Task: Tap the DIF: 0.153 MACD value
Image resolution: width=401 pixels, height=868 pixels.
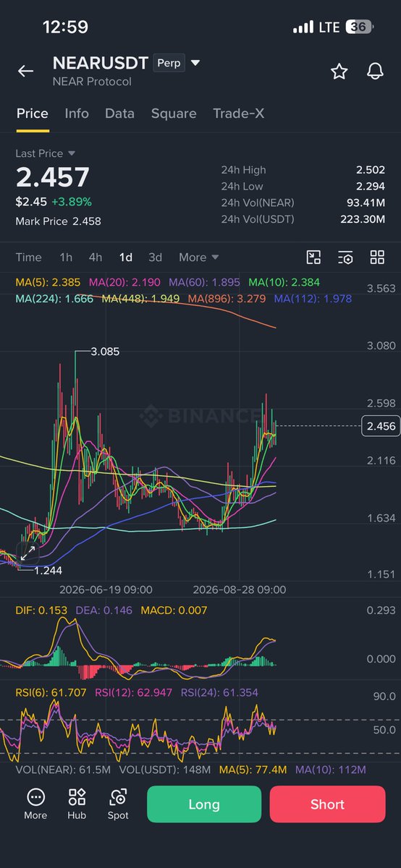Action: click(x=41, y=610)
